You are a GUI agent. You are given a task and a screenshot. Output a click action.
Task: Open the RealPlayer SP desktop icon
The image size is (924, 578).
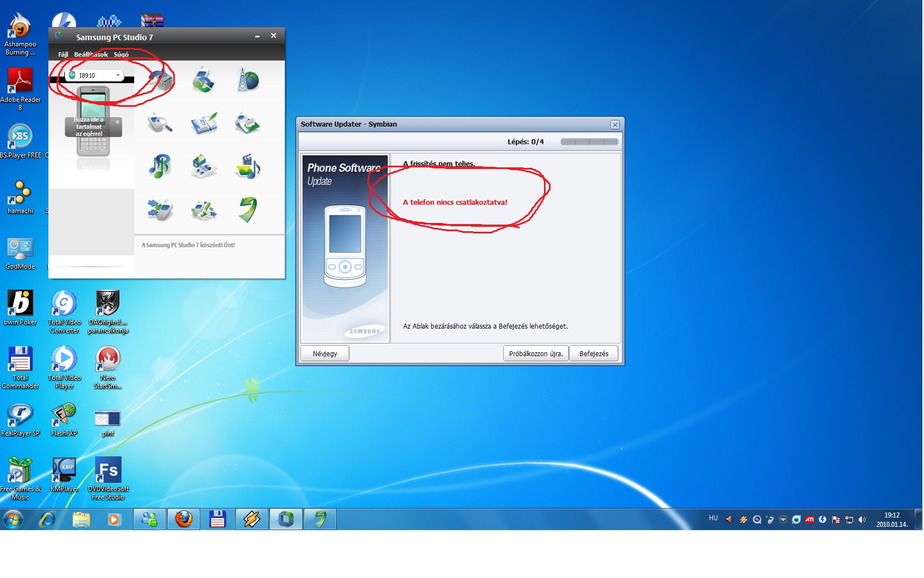pyautogui.click(x=20, y=419)
